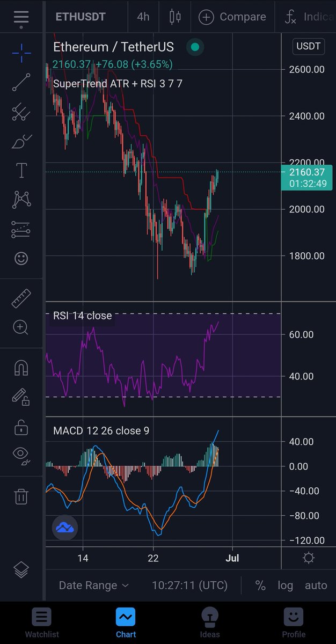The image size is (336, 644).
Task: Toggle log scale mode
Action: (286, 585)
